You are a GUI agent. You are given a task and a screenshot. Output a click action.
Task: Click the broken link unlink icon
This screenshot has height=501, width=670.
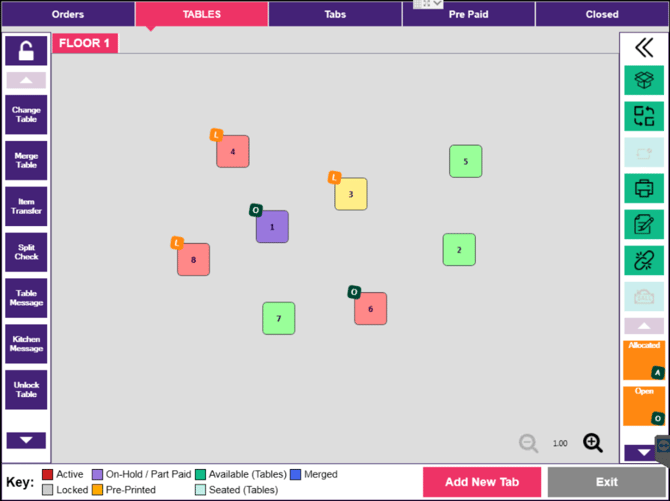(644, 260)
